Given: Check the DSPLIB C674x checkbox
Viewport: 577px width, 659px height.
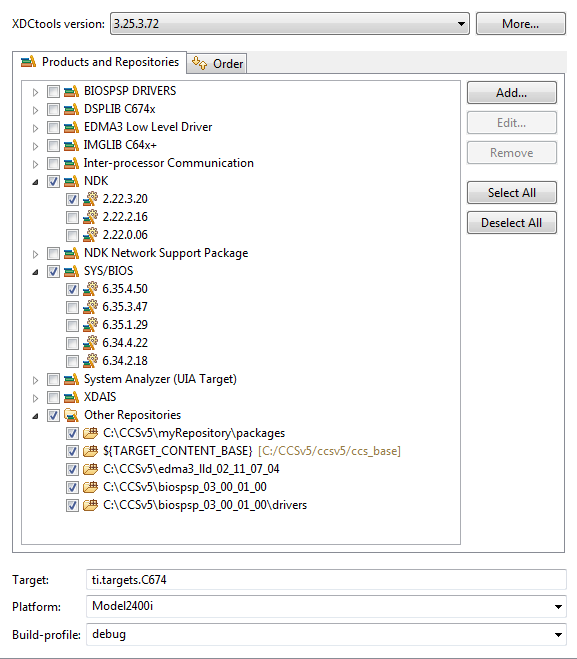Looking at the screenshot, I should click(53, 109).
